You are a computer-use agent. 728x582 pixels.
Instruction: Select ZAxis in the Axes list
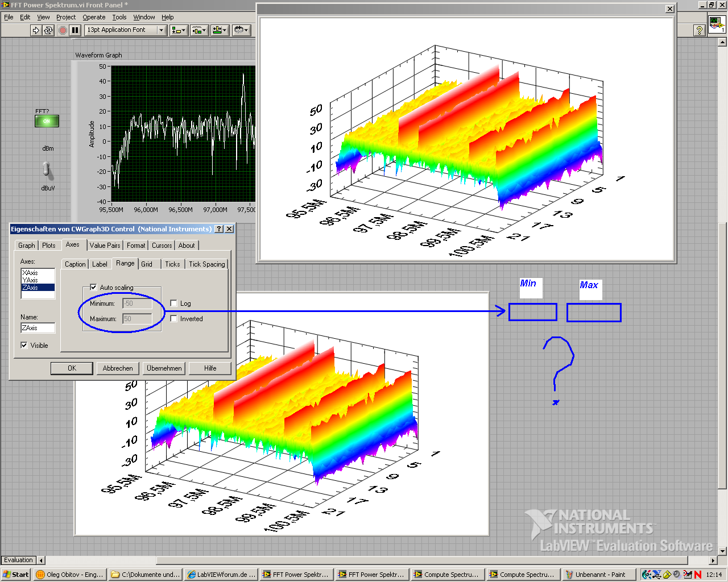tap(38, 288)
